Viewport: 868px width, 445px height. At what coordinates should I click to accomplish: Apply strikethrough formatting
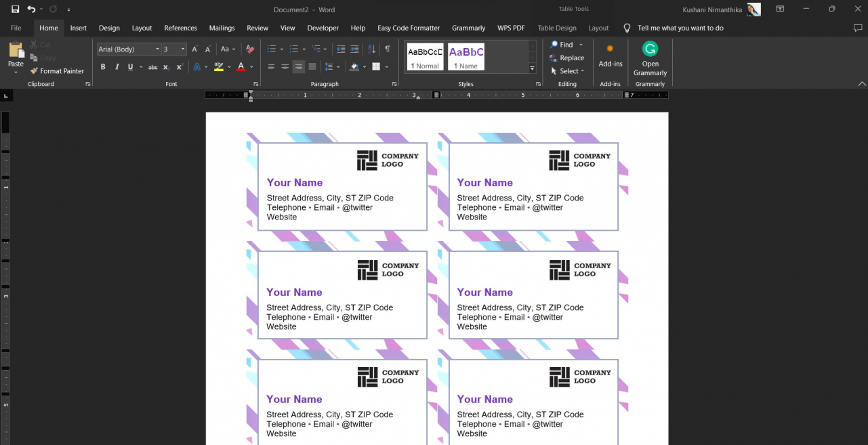point(152,66)
